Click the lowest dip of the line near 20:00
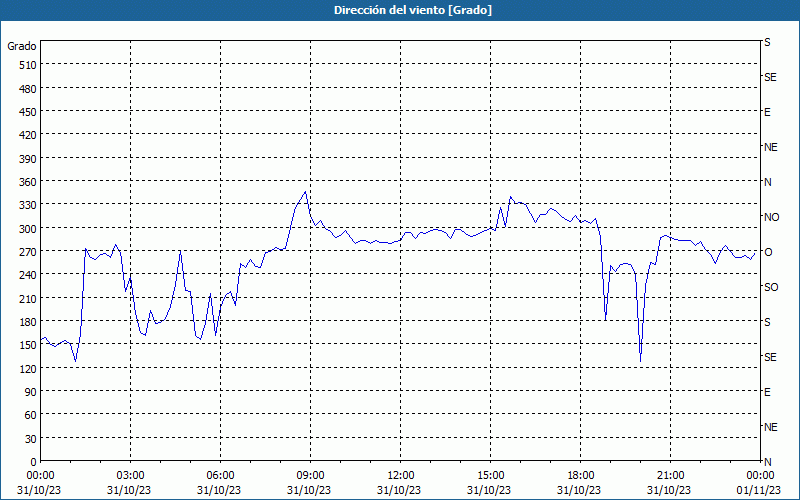The width and height of the screenshot is (800, 500). tap(640, 361)
